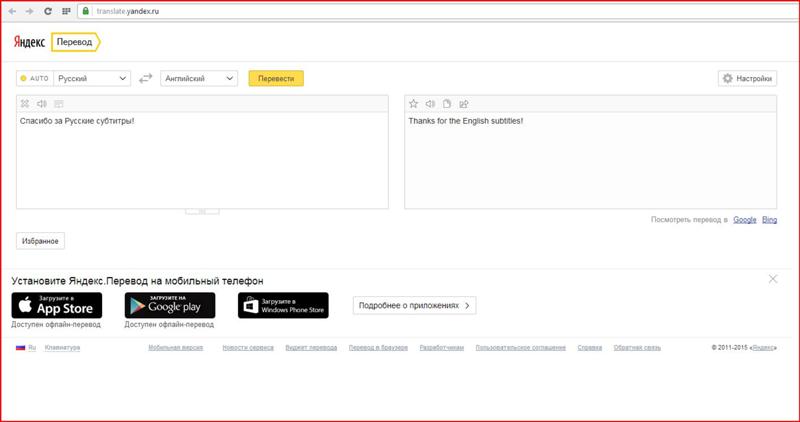View the translation in Bing
800x422 pixels.
(x=769, y=219)
